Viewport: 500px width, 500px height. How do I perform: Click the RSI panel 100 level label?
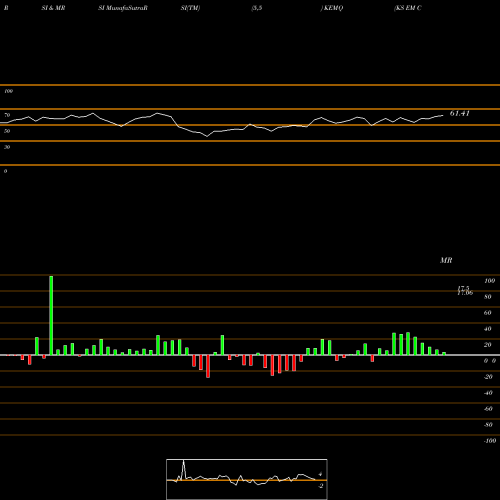tap(8, 91)
